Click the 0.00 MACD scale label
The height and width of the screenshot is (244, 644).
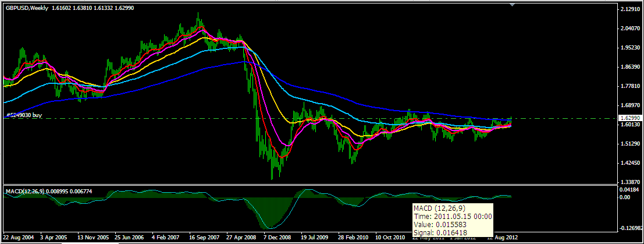[x=626, y=197]
